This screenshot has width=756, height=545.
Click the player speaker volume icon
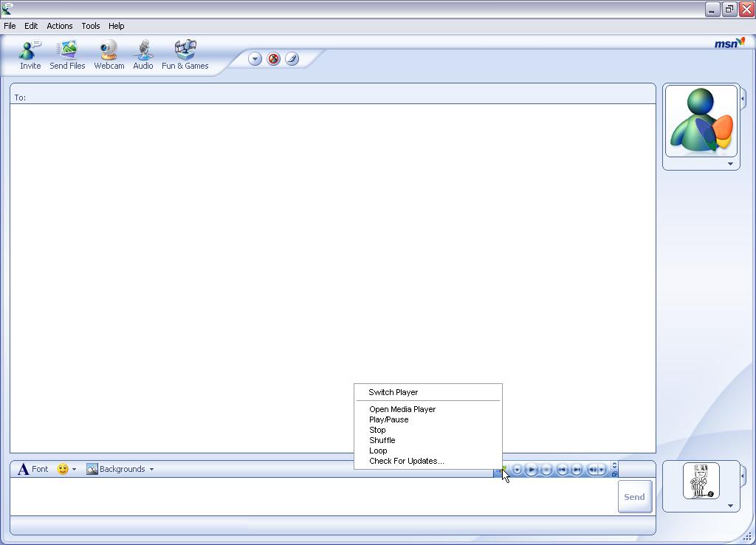tap(593, 469)
